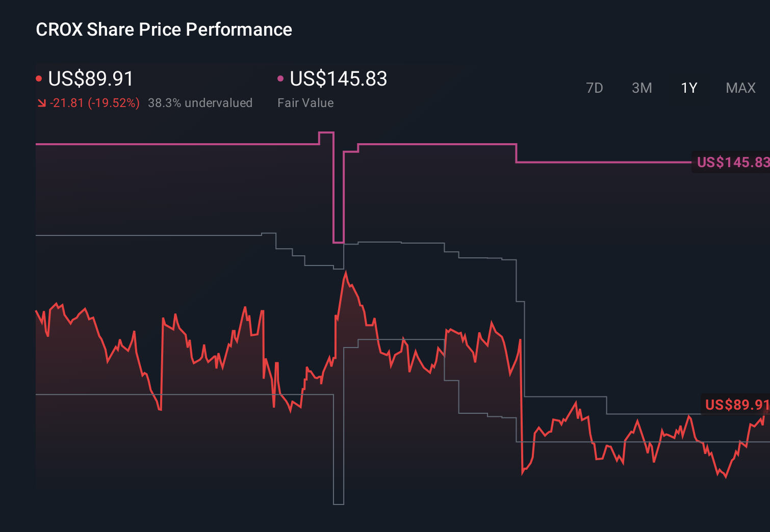This screenshot has width=770, height=532.
Task: Select the 7D time range
Action: click(x=595, y=88)
